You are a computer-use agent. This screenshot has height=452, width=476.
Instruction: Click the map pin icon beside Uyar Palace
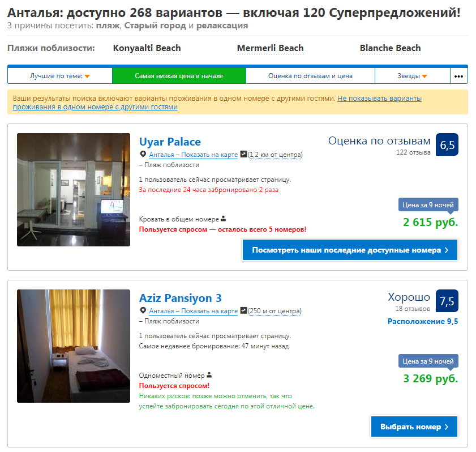[143, 154]
